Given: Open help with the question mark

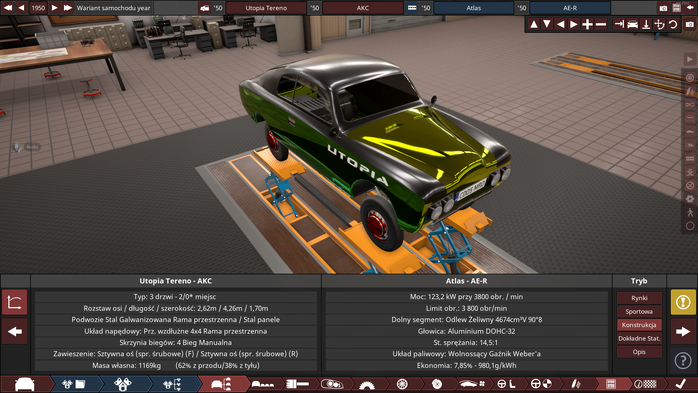Looking at the screenshot, I should (683, 360).
